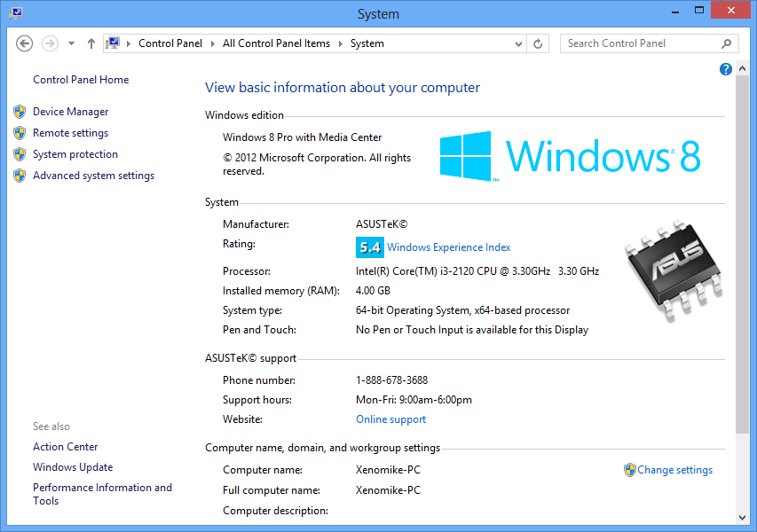Image resolution: width=757 pixels, height=532 pixels.
Task: Open Control Panel Home
Action: tap(81, 80)
